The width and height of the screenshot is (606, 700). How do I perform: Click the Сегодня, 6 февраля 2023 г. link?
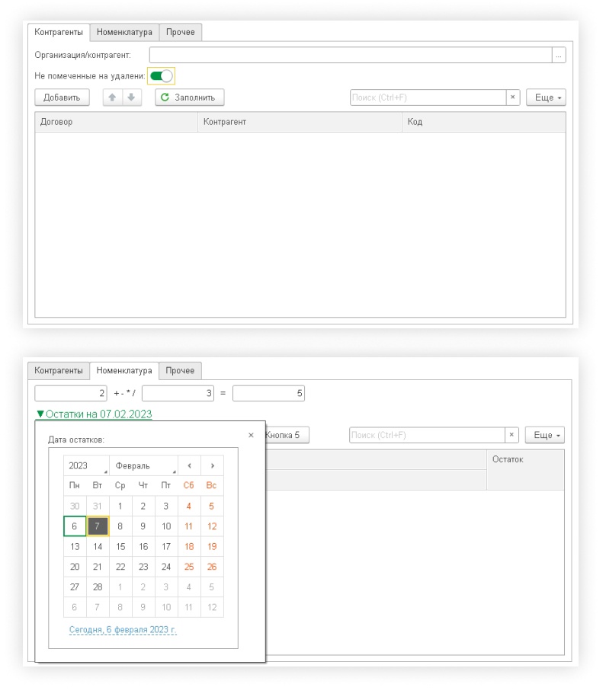point(123,630)
